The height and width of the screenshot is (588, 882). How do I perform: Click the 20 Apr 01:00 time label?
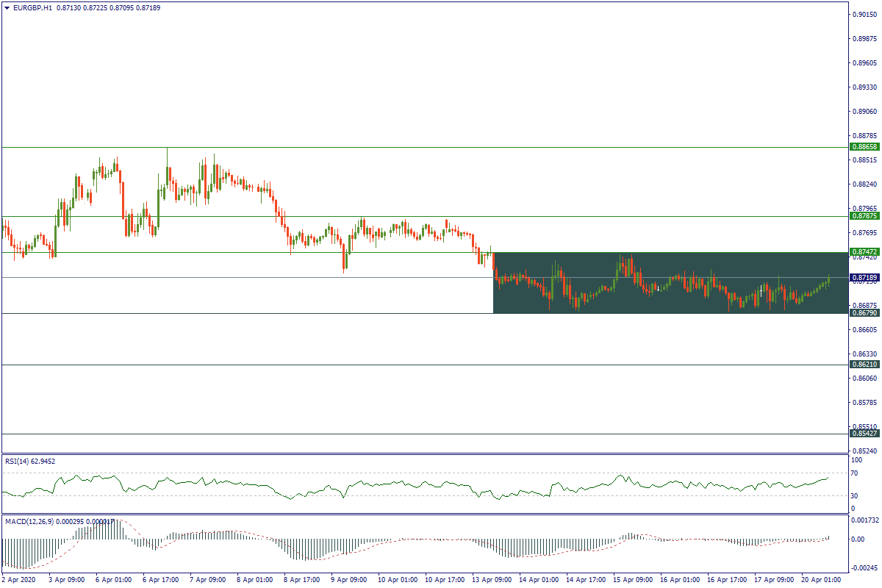click(x=821, y=580)
